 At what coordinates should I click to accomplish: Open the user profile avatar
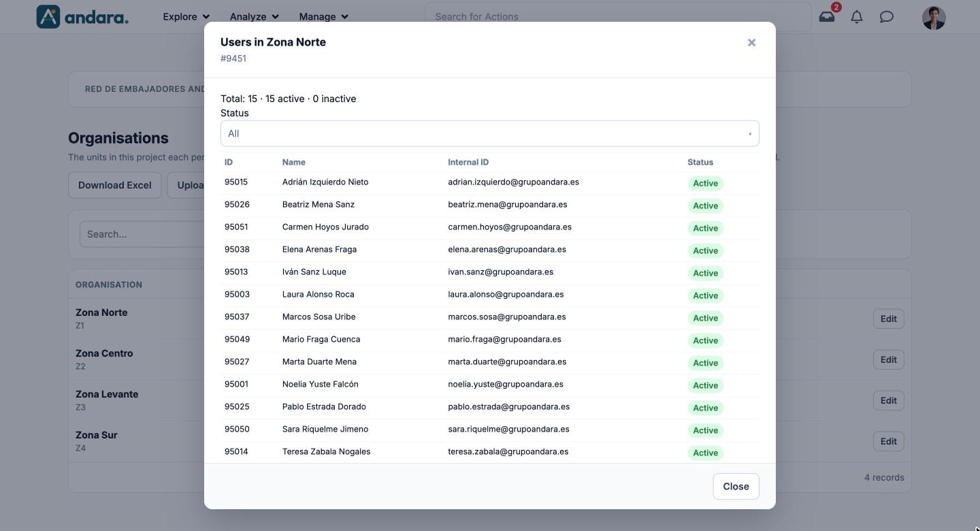coord(934,17)
